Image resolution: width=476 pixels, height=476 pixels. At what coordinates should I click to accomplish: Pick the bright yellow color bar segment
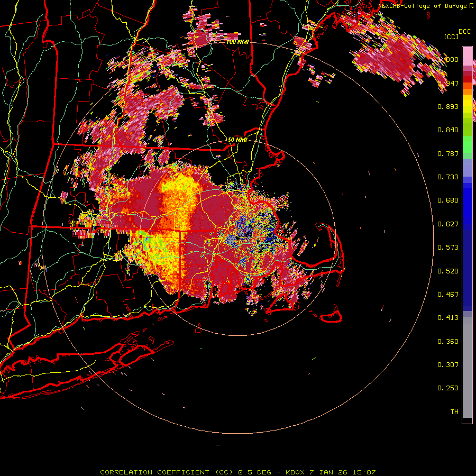point(467,104)
